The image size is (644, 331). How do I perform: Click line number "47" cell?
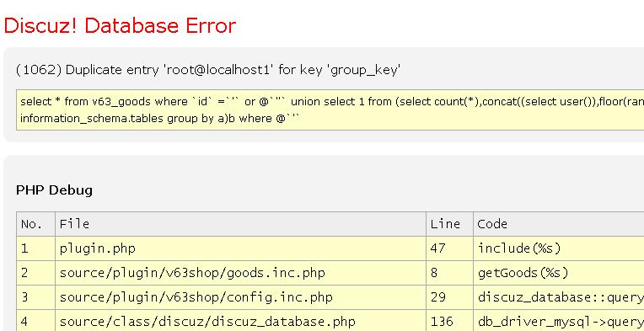tap(449, 248)
